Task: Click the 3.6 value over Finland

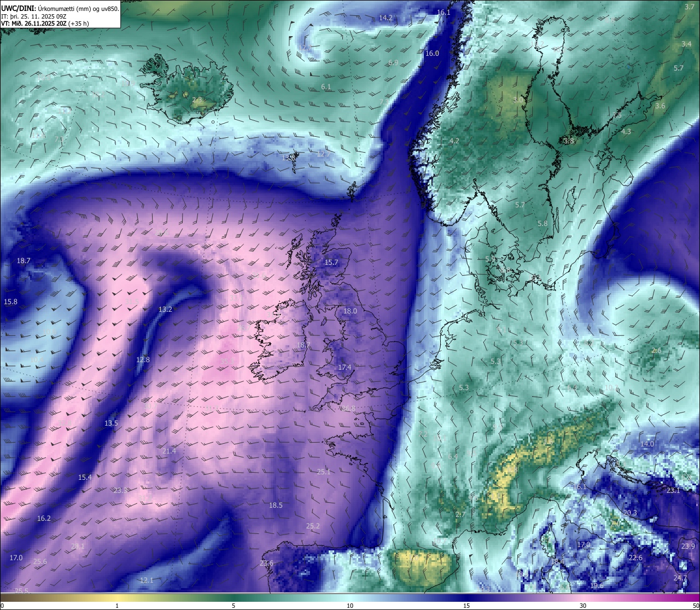Action: 660,106
